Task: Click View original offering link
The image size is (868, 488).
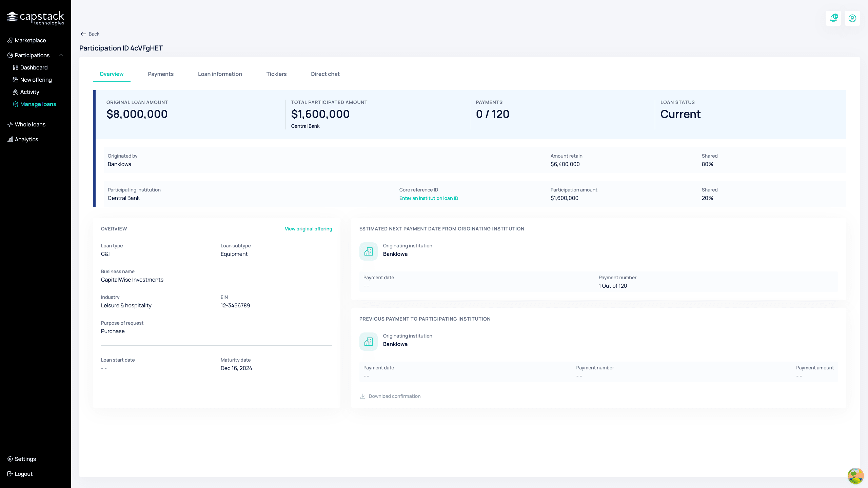Action: 308,229
